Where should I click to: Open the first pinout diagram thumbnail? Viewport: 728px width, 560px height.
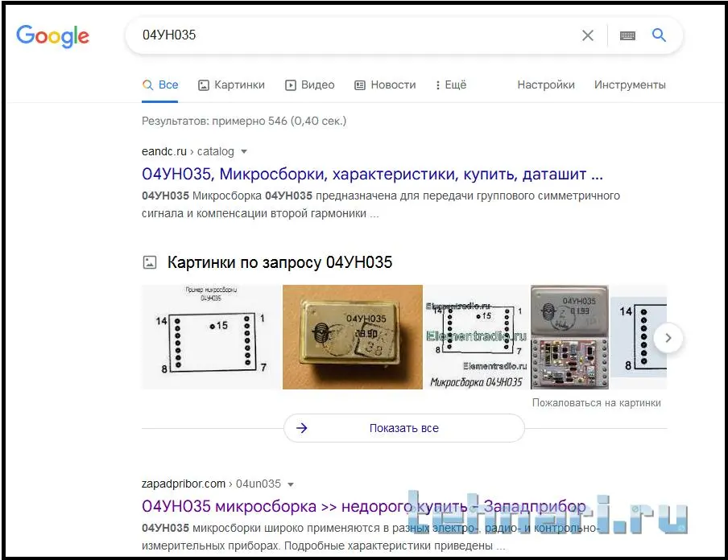(x=211, y=337)
